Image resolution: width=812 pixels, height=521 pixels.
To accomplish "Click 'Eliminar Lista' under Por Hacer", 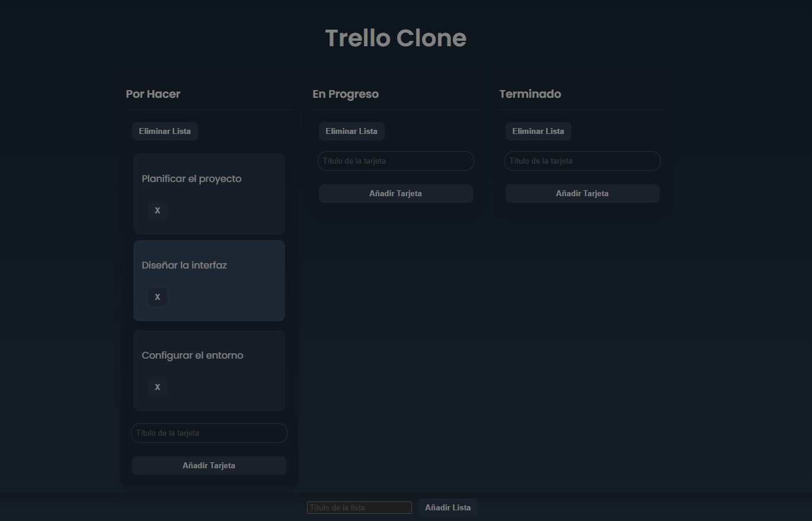I will pyautogui.click(x=165, y=131).
